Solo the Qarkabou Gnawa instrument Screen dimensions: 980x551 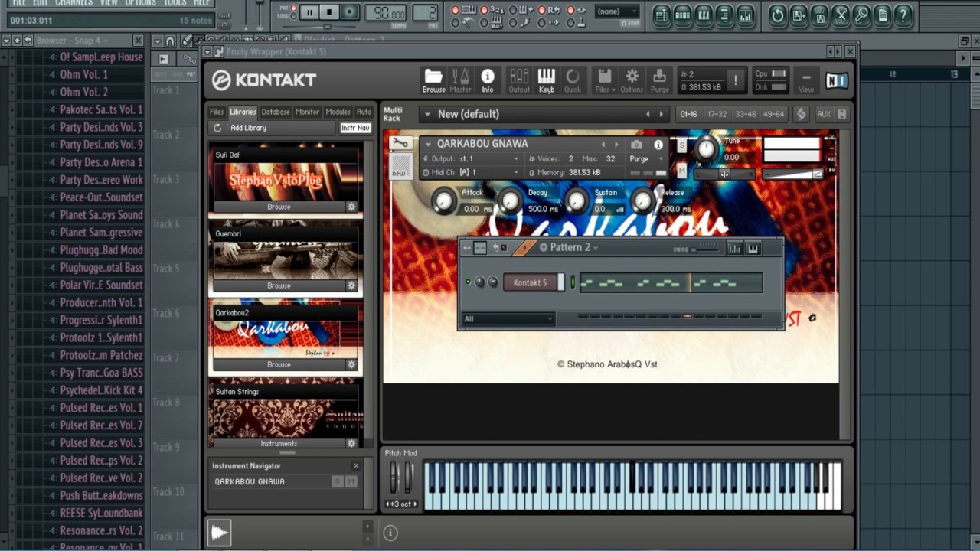pyautogui.click(x=681, y=145)
